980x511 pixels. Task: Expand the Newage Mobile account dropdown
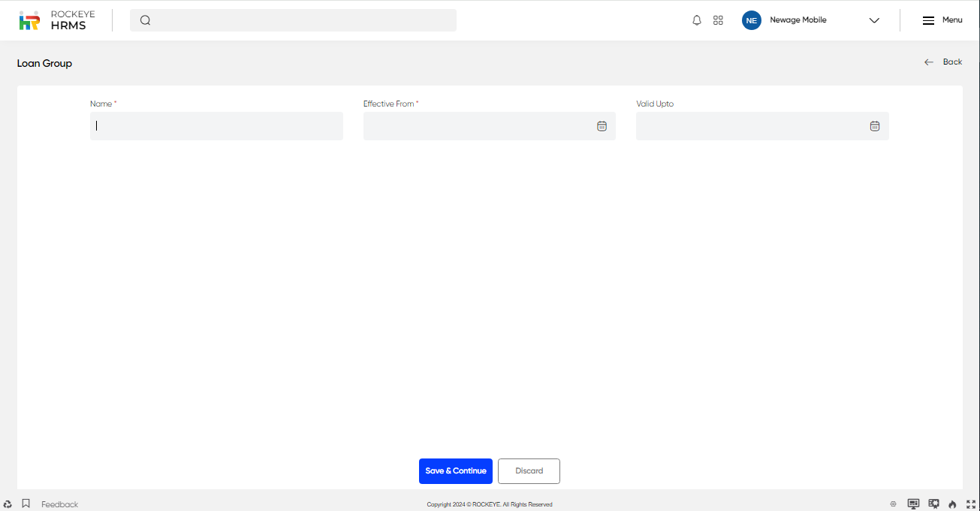[x=874, y=20]
